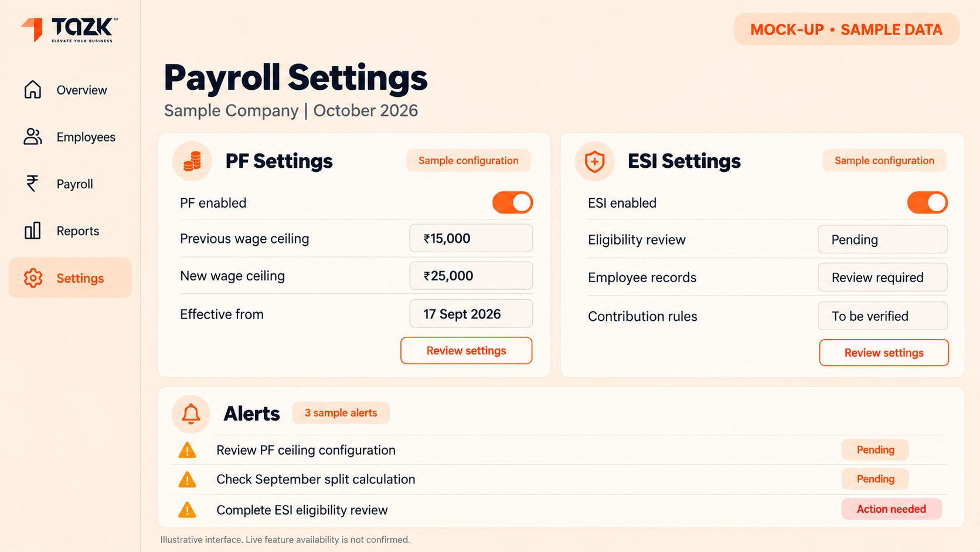
Task: Click the Payroll rupee icon
Action: (x=32, y=184)
